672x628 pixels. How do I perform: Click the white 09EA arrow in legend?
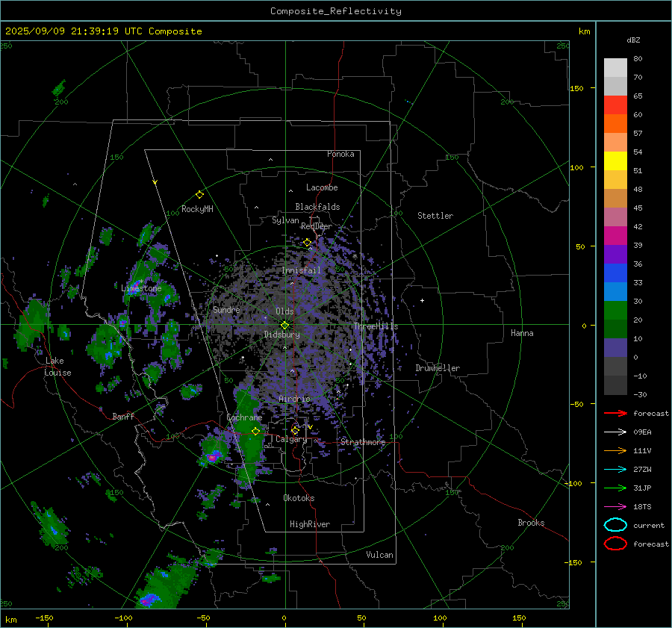click(x=615, y=432)
